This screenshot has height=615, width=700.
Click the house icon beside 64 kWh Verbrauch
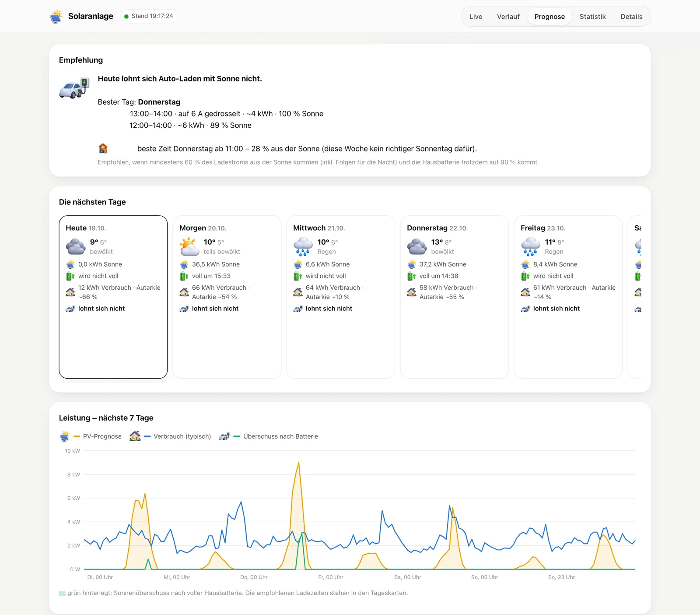(298, 292)
